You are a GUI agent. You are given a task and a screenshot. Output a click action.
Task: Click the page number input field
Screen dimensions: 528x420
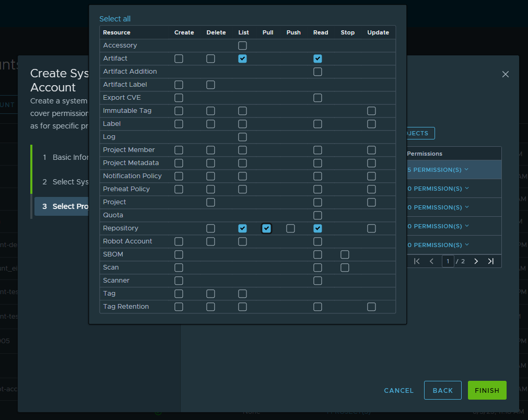click(x=448, y=261)
